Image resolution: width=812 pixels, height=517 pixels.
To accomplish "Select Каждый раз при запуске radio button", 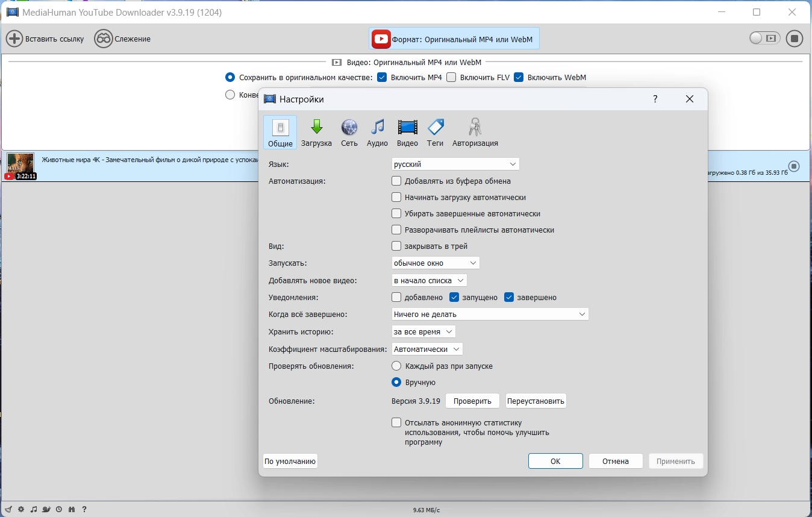I will tap(396, 366).
